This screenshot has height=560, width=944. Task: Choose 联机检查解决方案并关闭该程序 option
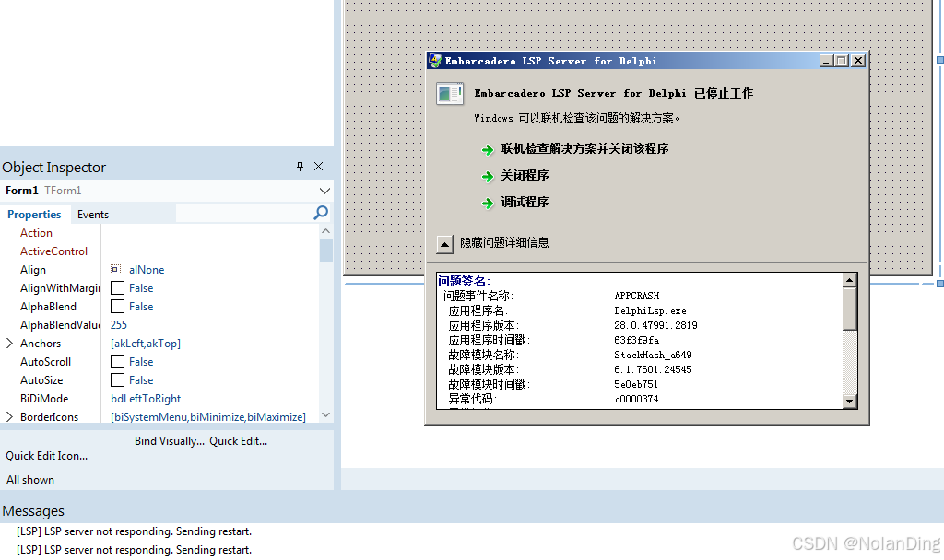pos(584,148)
